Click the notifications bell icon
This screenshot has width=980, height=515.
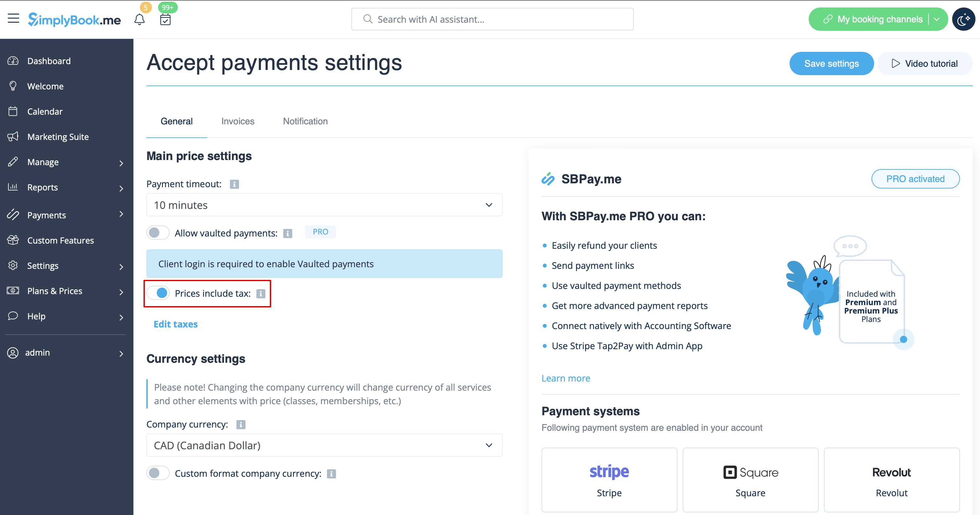tap(140, 19)
